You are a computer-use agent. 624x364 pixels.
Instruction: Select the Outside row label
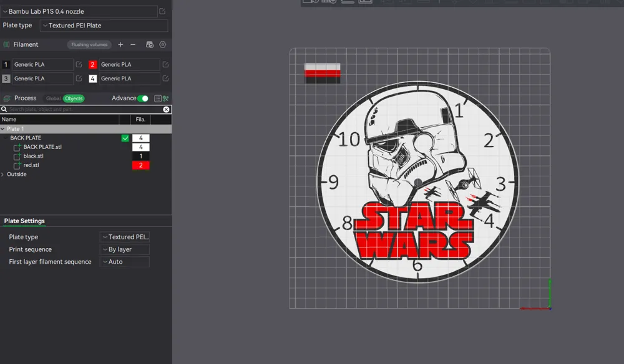[x=17, y=174]
